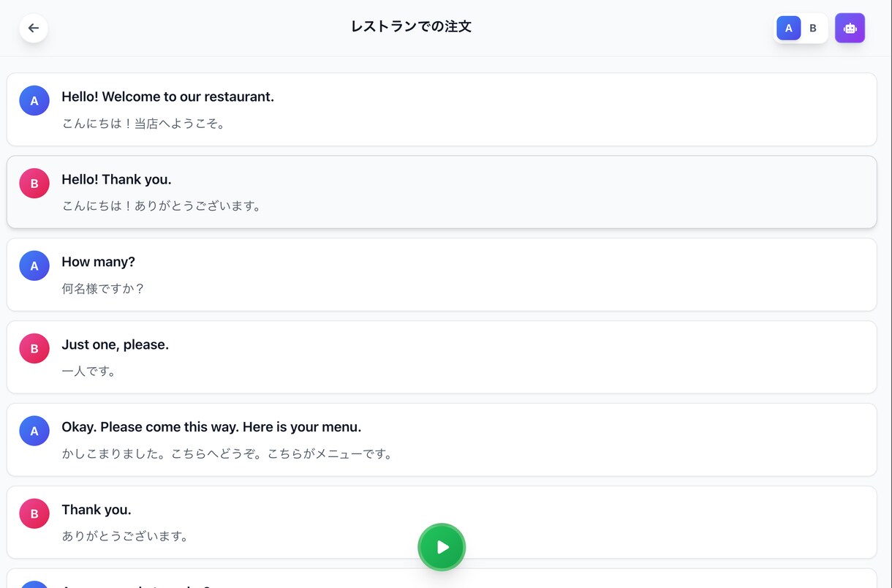Click the translation "一人です。"
This screenshot has height=588, width=892.
[91, 372]
